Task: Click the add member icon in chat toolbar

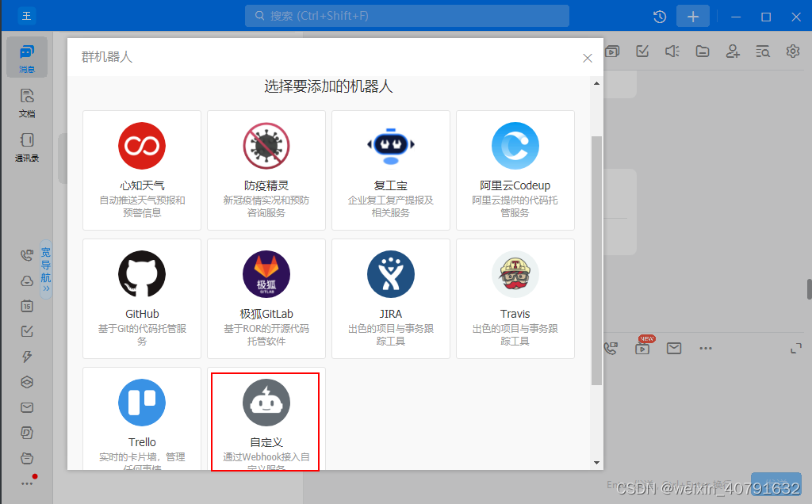Action: coord(732,52)
